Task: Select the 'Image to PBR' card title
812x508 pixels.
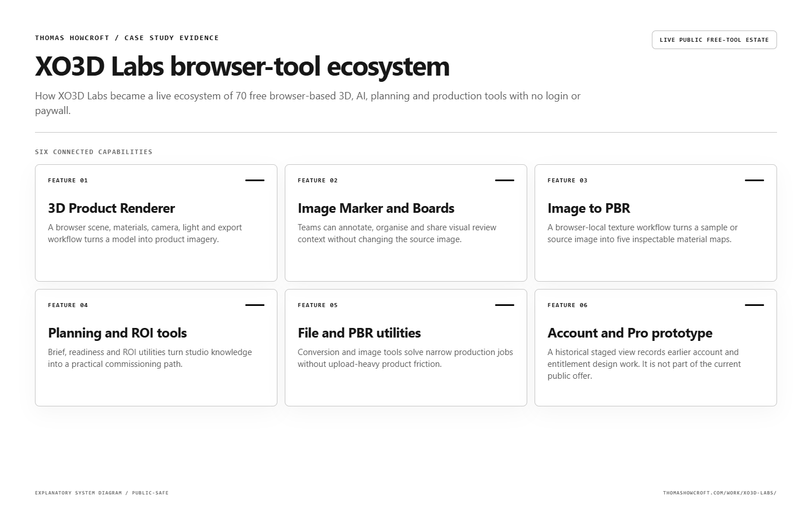Action: coord(589,208)
